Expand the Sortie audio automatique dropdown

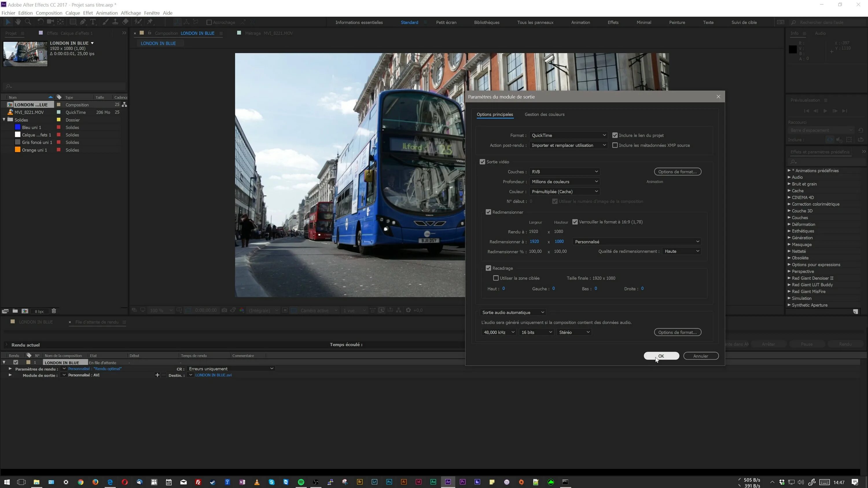point(513,312)
